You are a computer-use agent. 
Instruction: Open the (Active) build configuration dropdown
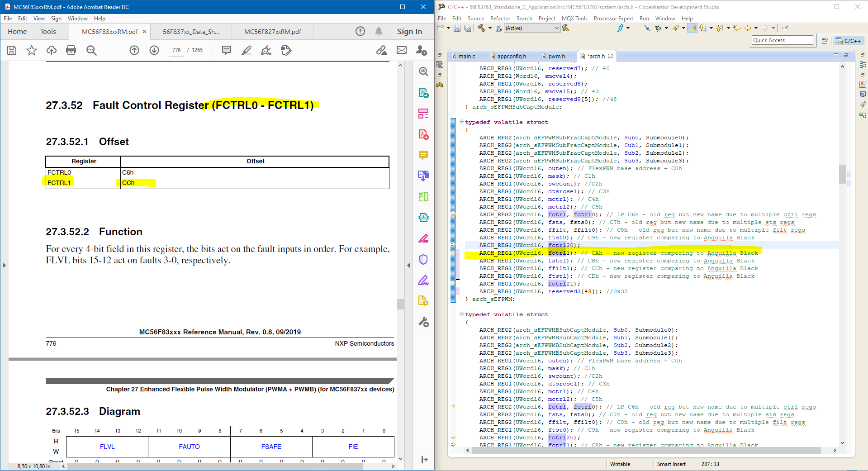(x=532, y=28)
